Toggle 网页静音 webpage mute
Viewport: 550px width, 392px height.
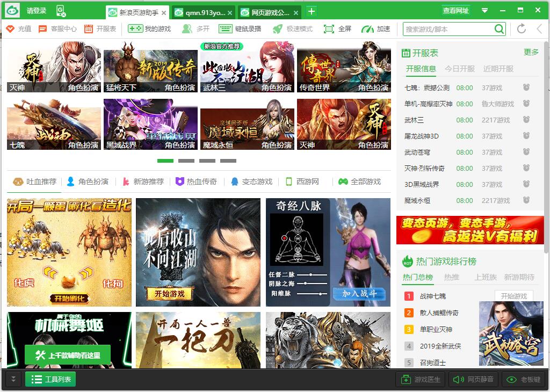pyautogui.click(x=474, y=380)
